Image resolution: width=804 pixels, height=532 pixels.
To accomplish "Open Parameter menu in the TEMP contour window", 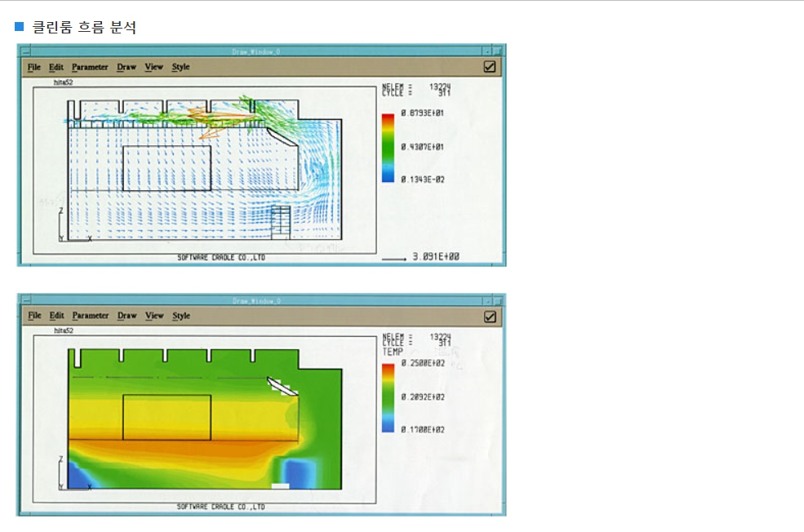I will point(90,316).
